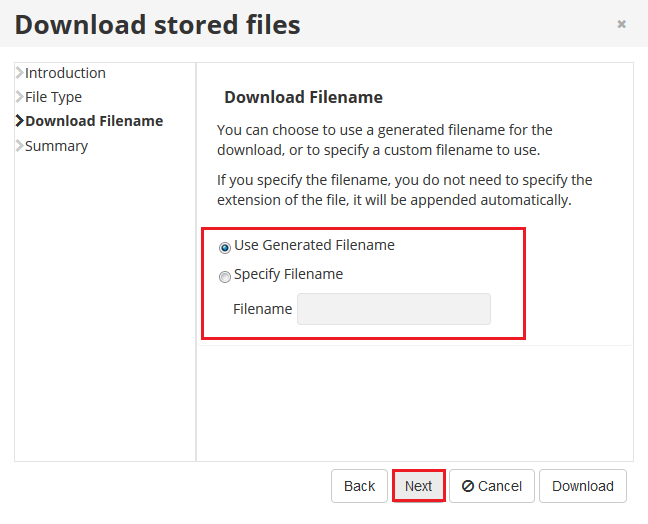Click into the Filename text field
This screenshot has height=524, width=648.
click(x=394, y=309)
